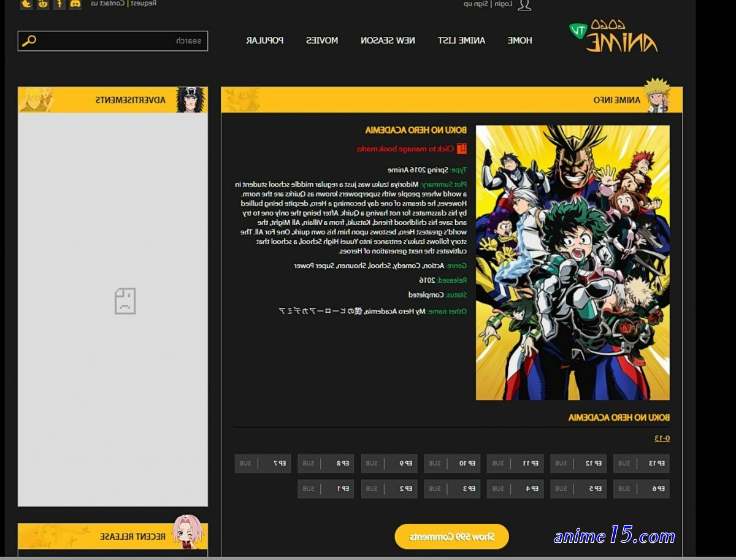Select the School genre link
This screenshot has height=560, width=736.
[x=379, y=266]
